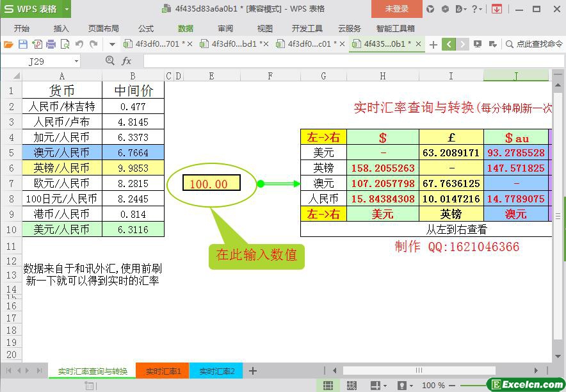
Task: Select sheet tab 实时汇率查询与转换
Action: click(92, 371)
